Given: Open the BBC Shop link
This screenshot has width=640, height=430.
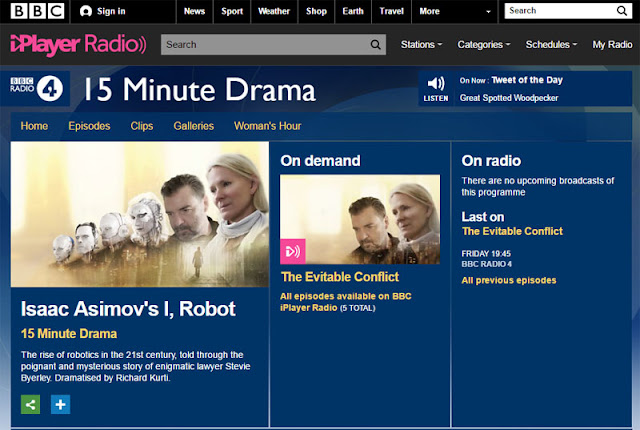Looking at the screenshot, I should click(x=316, y=11).
